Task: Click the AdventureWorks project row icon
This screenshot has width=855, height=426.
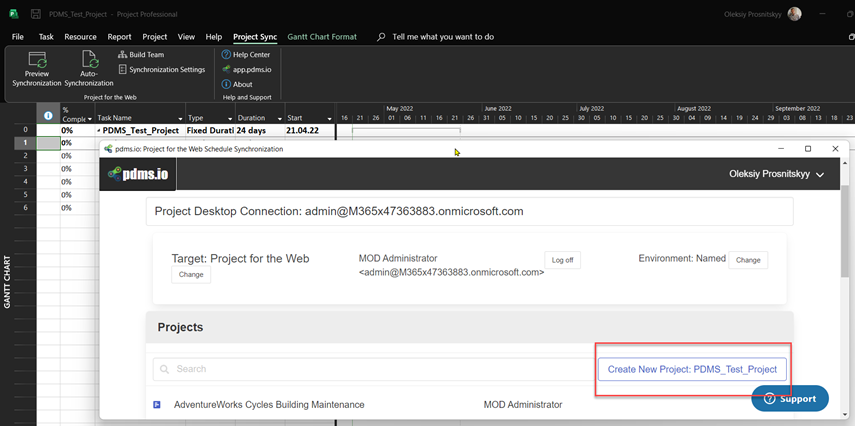Action: pos(157,405)
